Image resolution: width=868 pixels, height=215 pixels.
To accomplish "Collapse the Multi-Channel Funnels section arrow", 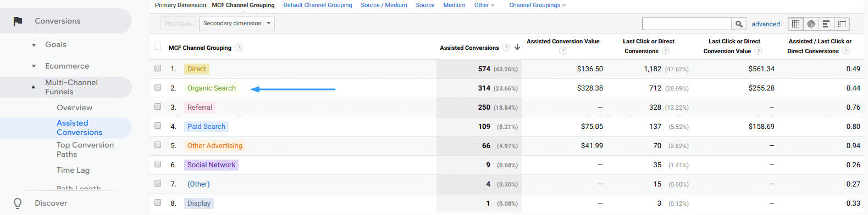I will click(34, 87).
